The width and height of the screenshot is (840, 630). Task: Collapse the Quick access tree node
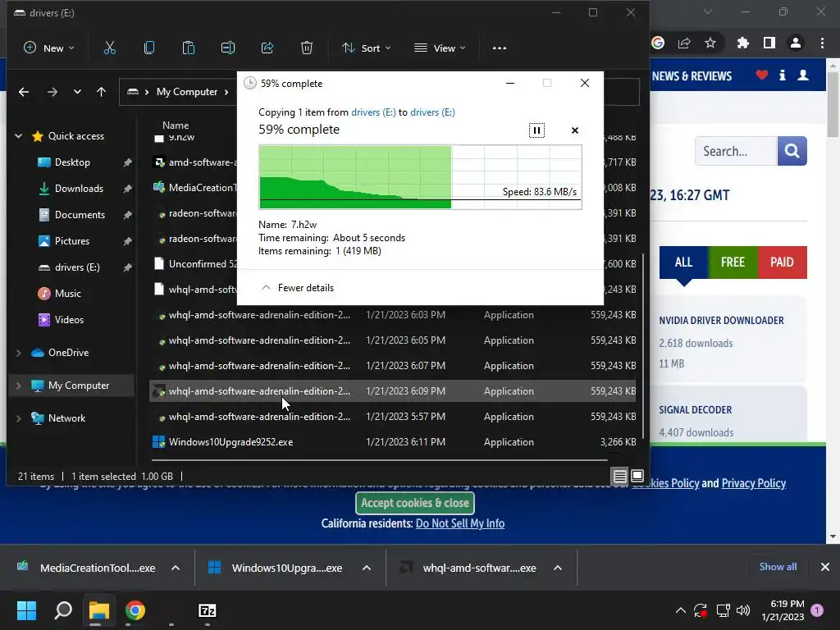point(18,136)
